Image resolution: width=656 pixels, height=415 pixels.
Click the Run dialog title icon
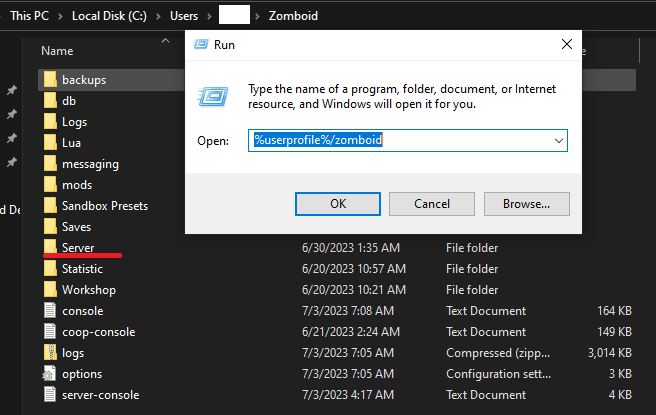coord(199,45)
